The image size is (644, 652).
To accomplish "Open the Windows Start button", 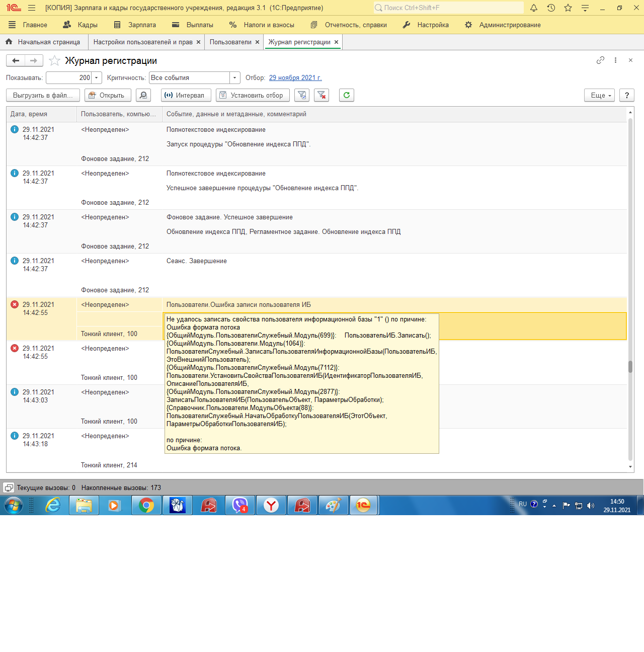I will [14, 505].
